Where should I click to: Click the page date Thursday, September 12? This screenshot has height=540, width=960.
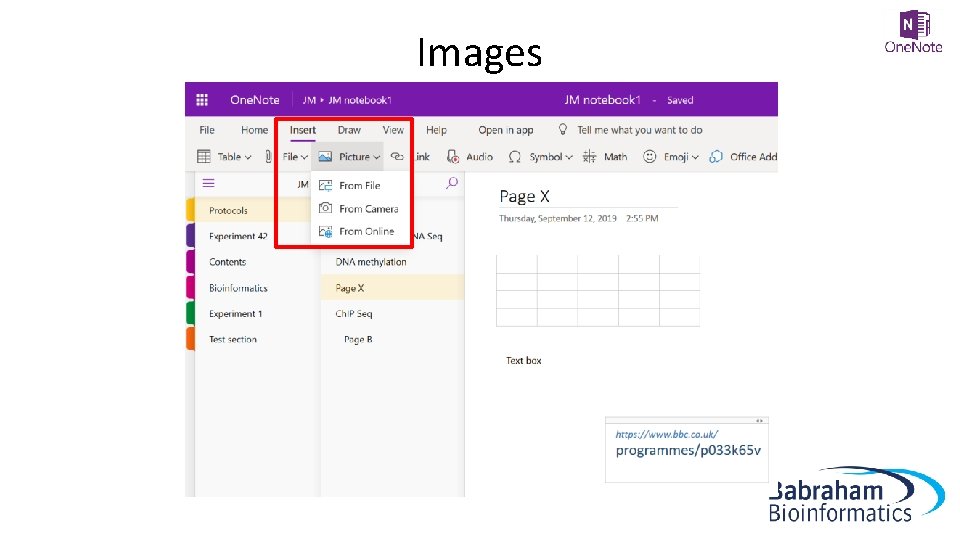557,219
